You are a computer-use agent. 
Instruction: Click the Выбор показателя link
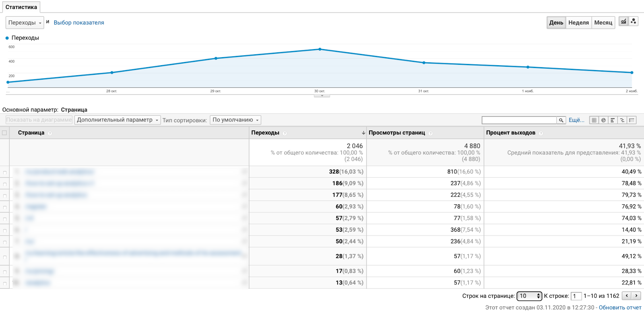click(79, 23)
